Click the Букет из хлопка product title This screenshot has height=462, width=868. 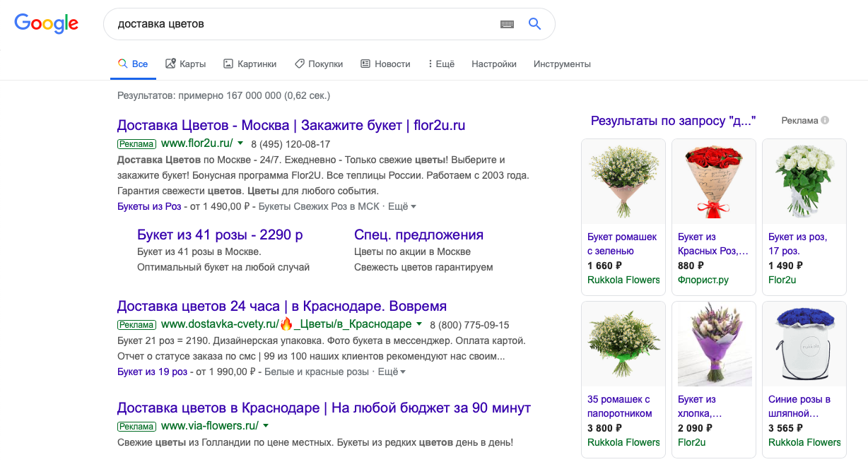[700, 406]
